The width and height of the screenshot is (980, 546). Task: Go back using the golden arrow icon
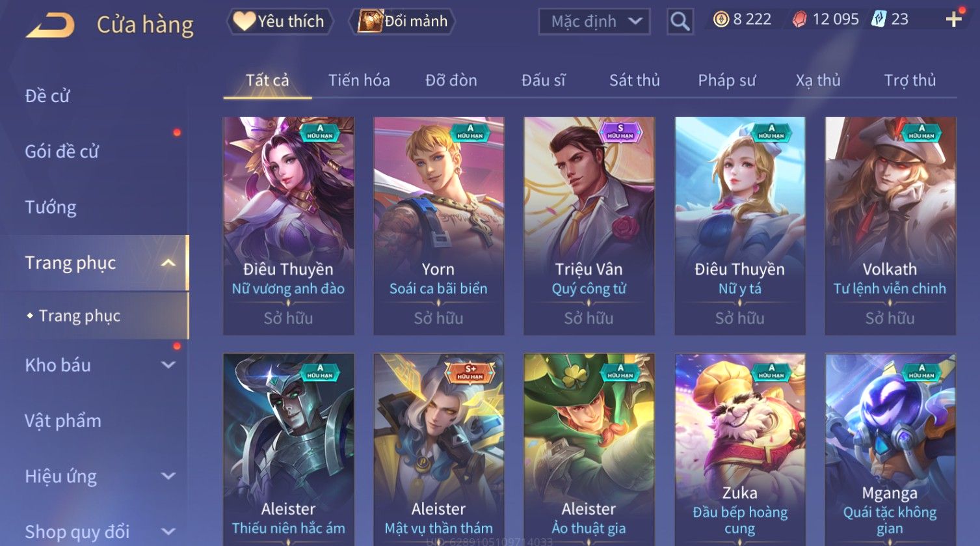coord(50,25)
